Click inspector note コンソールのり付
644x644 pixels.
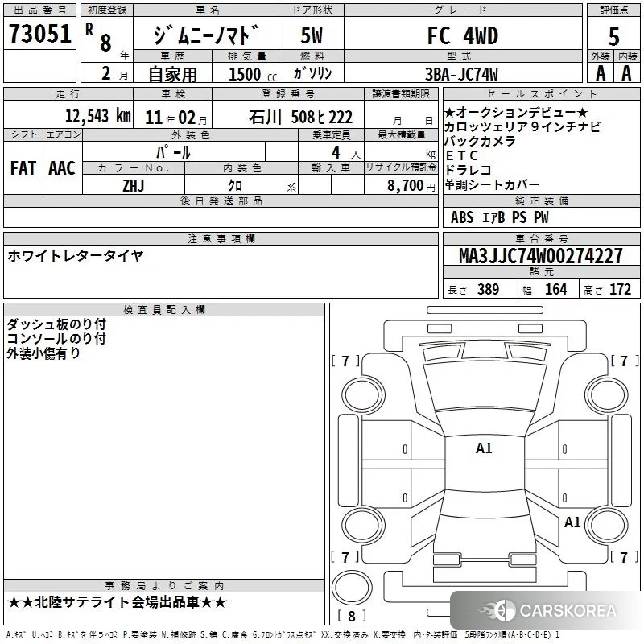click(x=56, y=338)
